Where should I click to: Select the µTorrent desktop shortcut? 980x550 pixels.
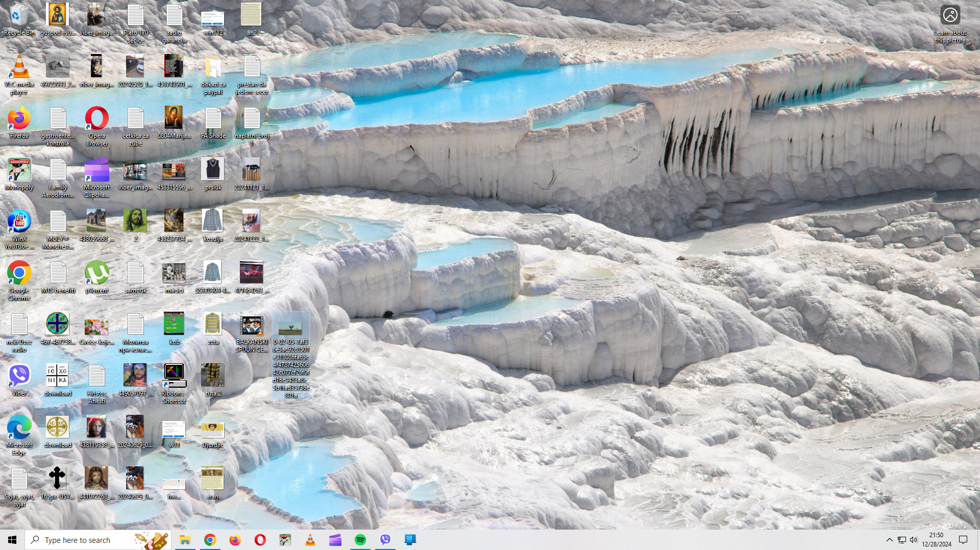pyautogui.click(x=97, y=278)
